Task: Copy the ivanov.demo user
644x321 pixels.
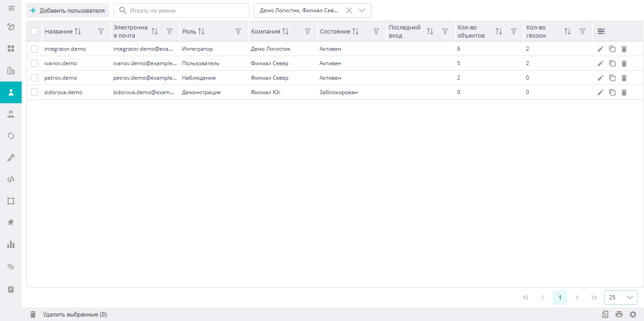Action: [x=612, y=63]
